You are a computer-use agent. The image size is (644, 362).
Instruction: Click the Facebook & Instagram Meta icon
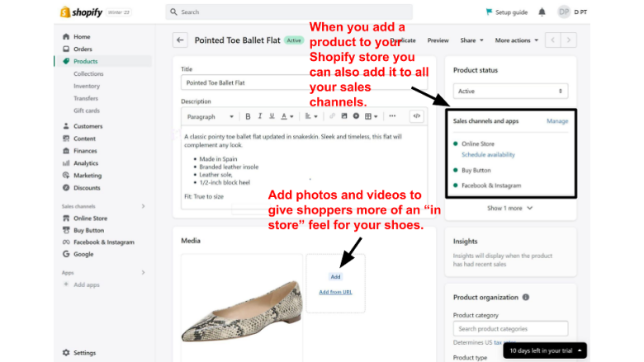pos(66,242)
